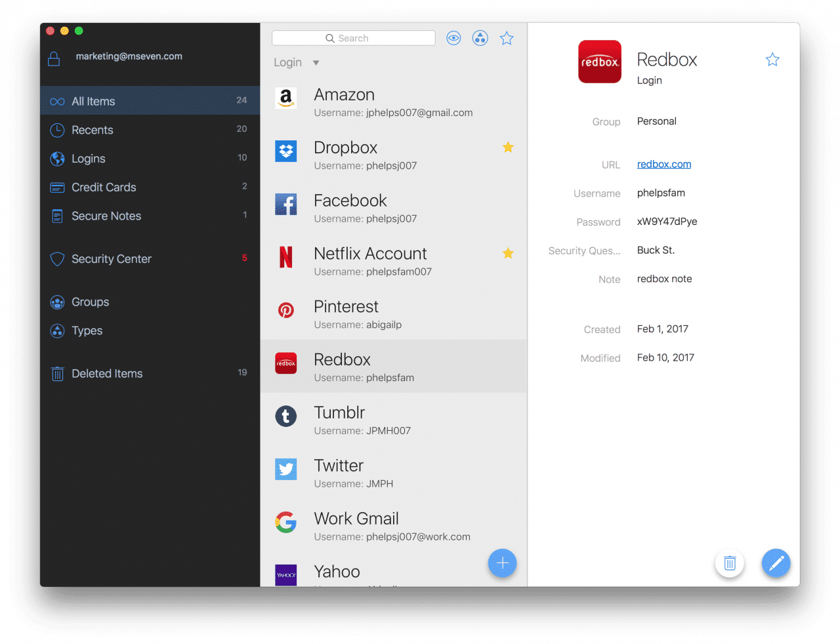Select the Redbox entry in the item list

point(394,367)
